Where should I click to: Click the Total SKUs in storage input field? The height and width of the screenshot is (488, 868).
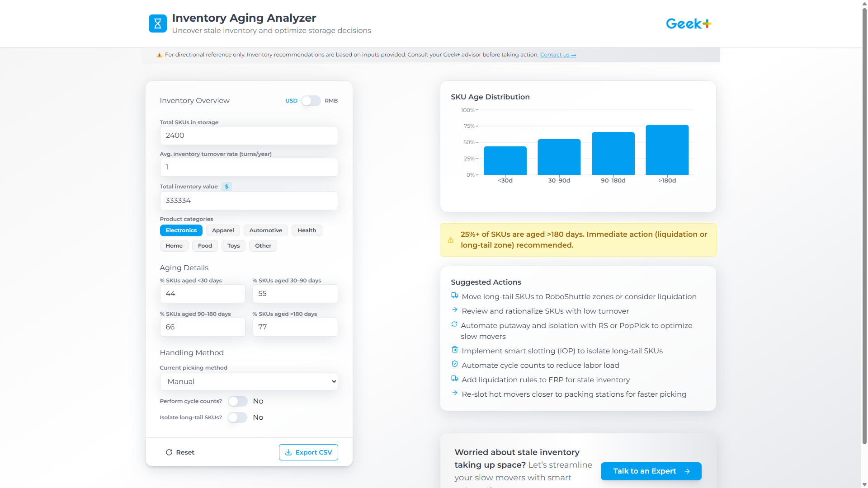coord(249,136)
